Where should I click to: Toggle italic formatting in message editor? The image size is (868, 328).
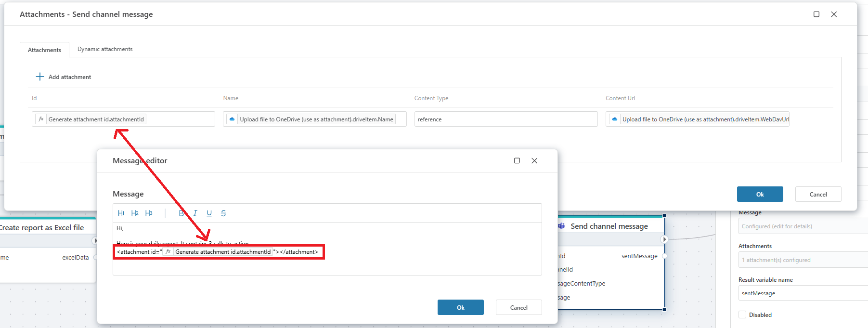[x=195, y=213]
